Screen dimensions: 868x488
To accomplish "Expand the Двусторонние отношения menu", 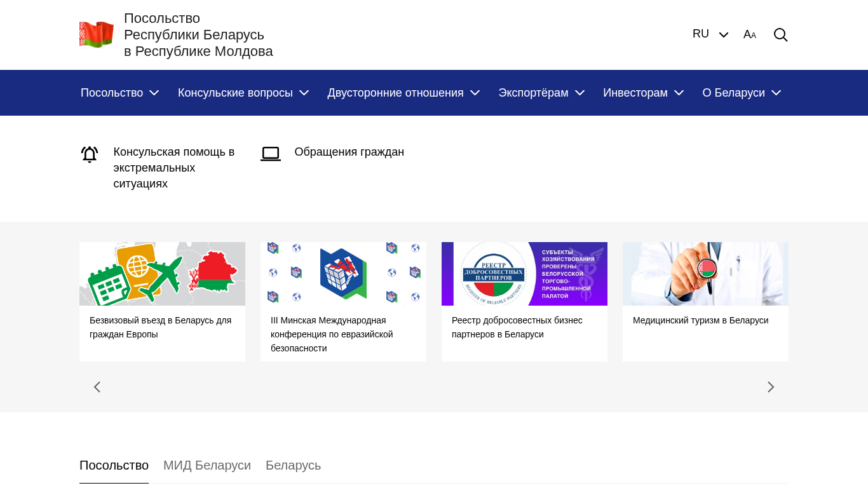I will tap(403, 93).
